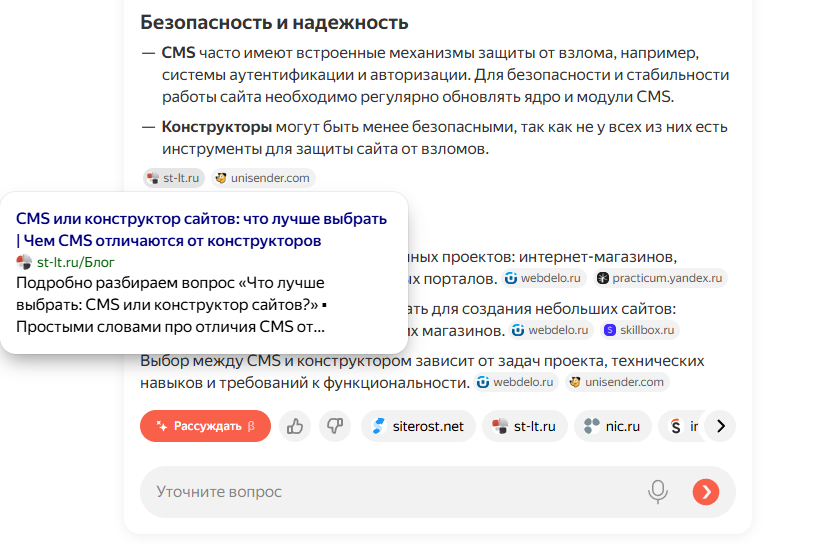Viewport: 826px width, 547px height.
Task: Expand more sources with right chevron
Action: pos(721,426)
